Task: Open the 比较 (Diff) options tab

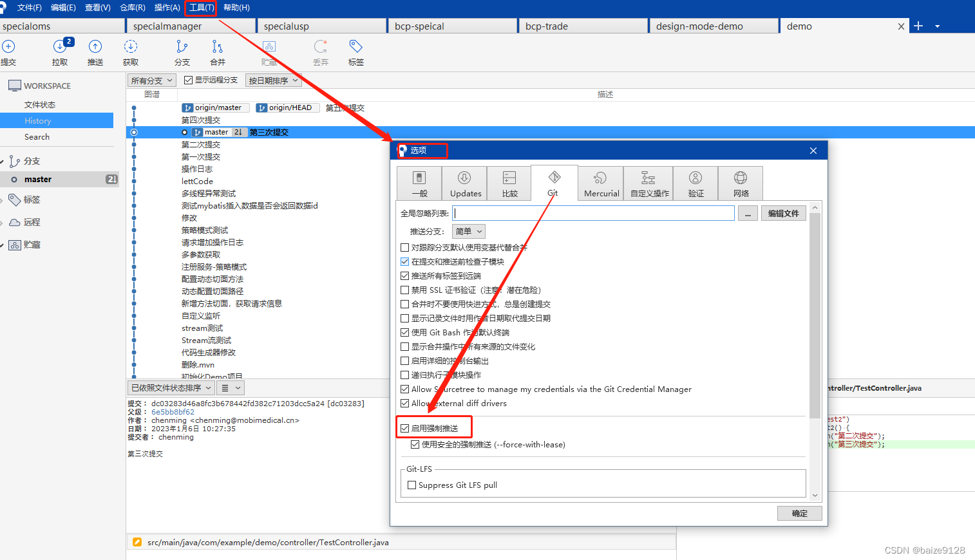Action: [x=509, y=183]
